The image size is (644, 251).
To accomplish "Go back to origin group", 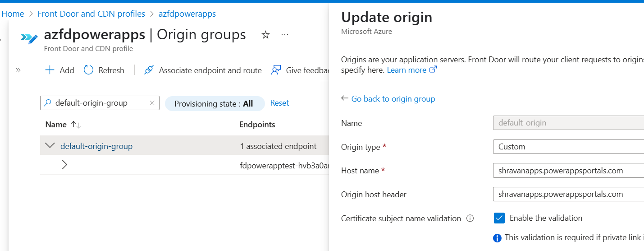I will (393, 99).
